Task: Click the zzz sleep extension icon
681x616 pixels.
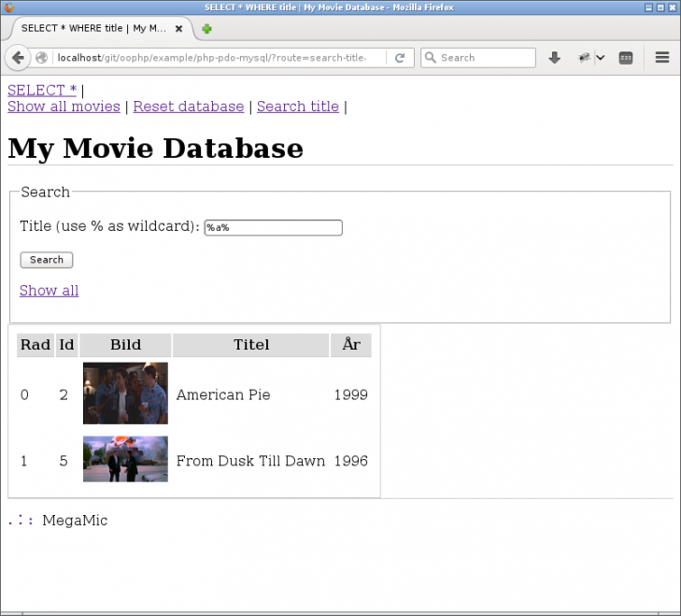Action: [625, 58]
